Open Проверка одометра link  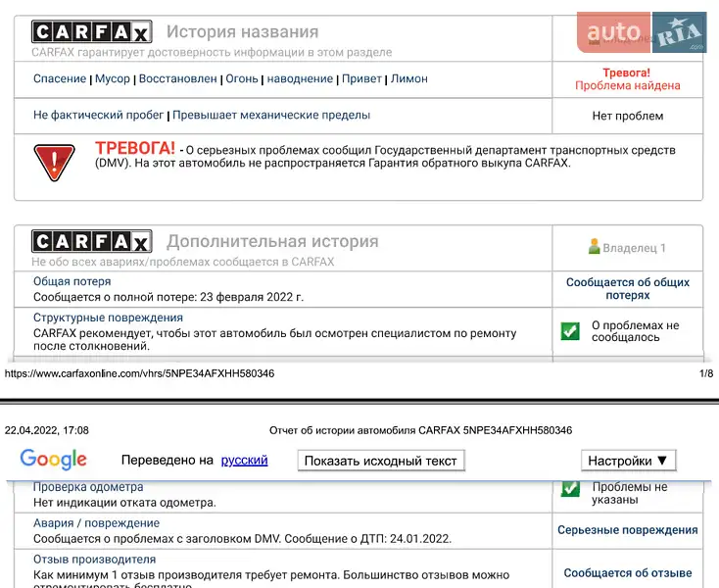(x=88, y=487)
